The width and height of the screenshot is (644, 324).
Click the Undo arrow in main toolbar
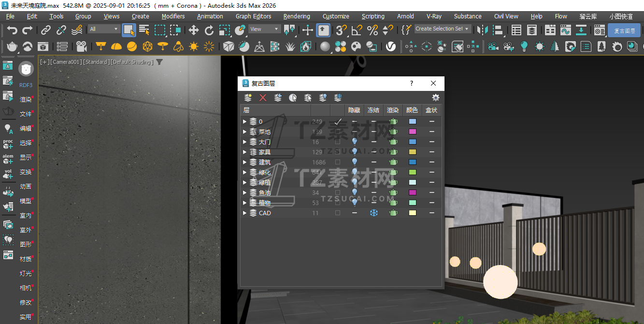12,30
